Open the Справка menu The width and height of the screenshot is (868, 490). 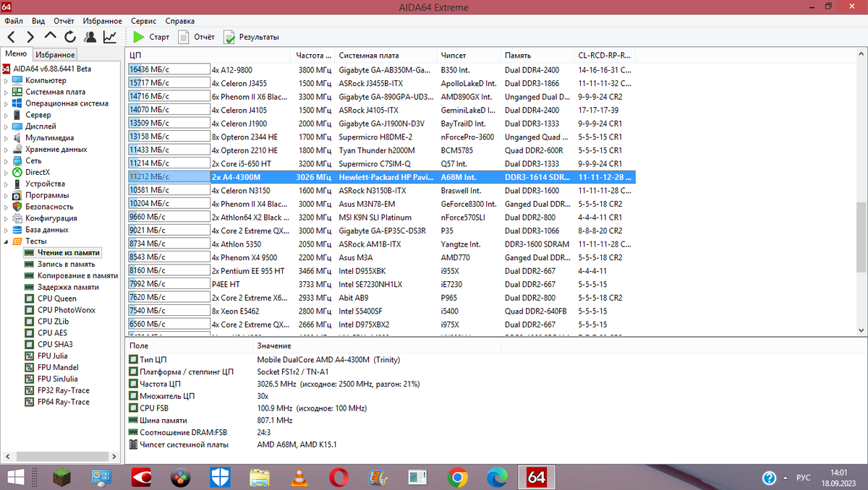pos(179,21)
